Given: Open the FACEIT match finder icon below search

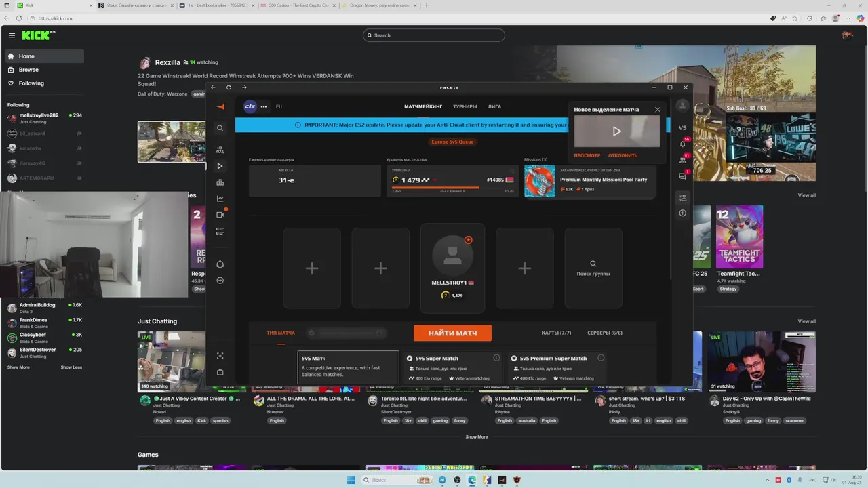Looking at the screenshot, I should coord(220,150).
